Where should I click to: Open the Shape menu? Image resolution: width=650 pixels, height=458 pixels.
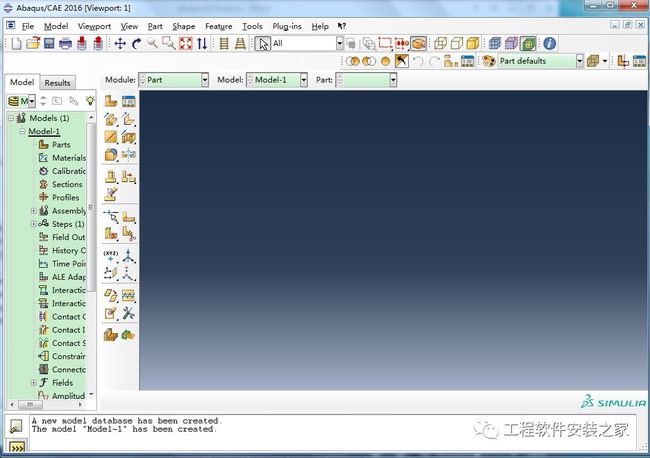click(184, 26)
